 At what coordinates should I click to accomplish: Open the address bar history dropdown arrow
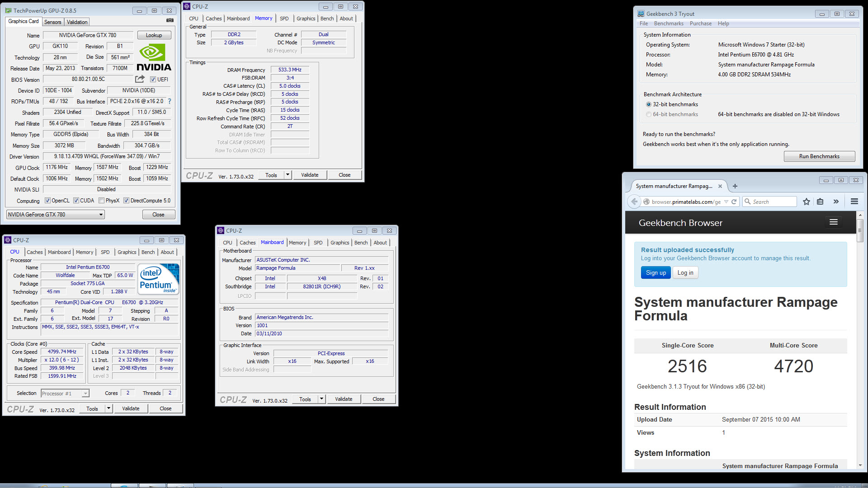[726, 202]
